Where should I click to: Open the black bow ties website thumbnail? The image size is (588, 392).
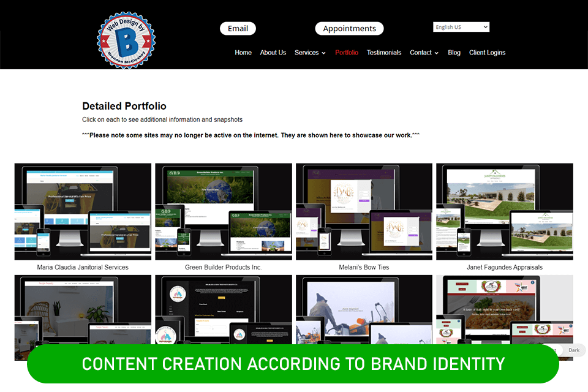click(x=224, y=310)
